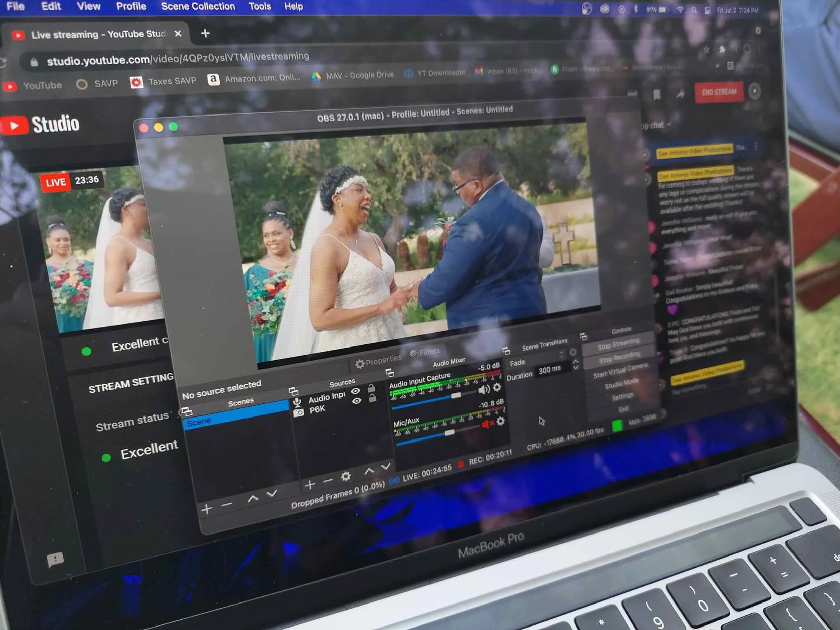
Task: Increase Duration 300 ms stepper
Action: click(576, 362)
